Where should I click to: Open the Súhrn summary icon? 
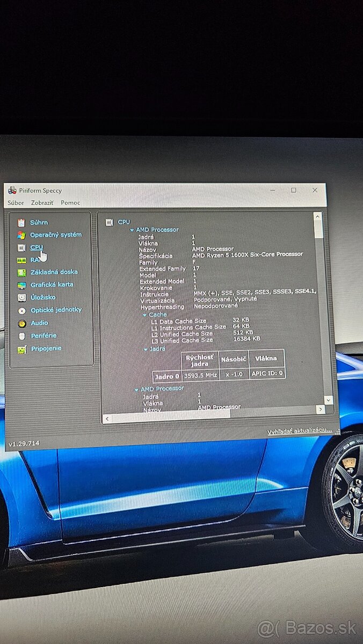[x=21, y=222]
